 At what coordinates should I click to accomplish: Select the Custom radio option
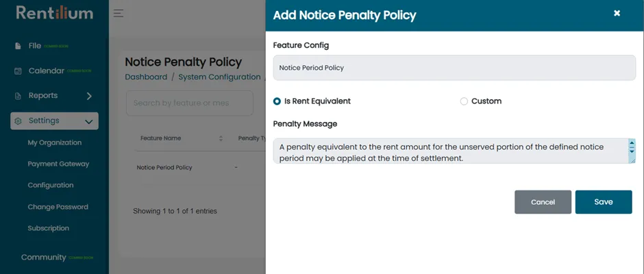coord(464,101)
